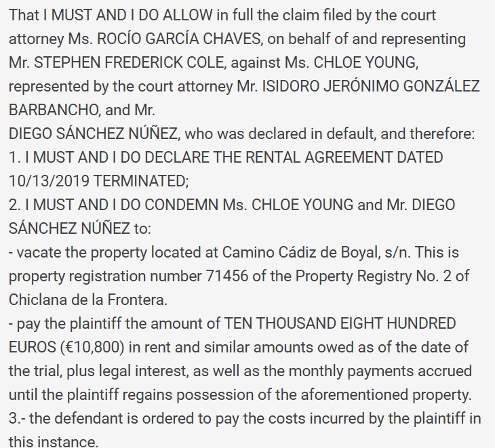Viewport: 495px width, 448px height.
Task: Click the words TEN THOUSAND EIGHT HUNDRED
Action: 340,323
